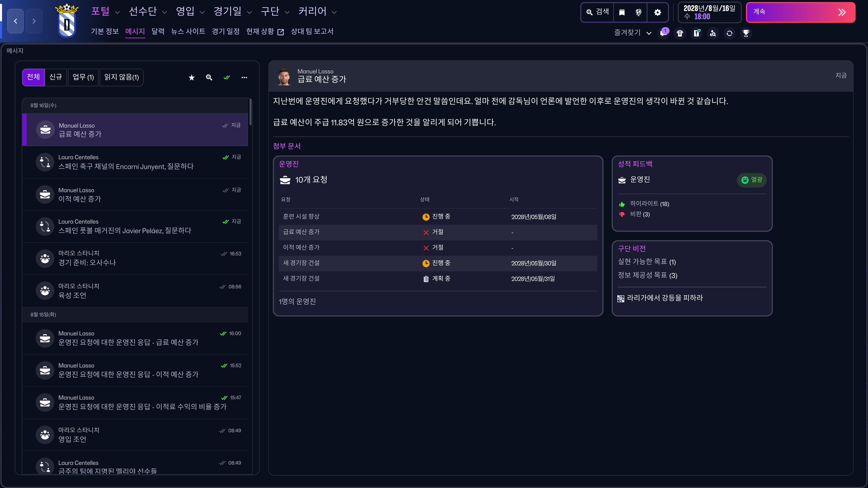Open notifications speech bubble icon
Image resolution: width=868 pixels, height=488 pixels.
click(x=663, y=33)
